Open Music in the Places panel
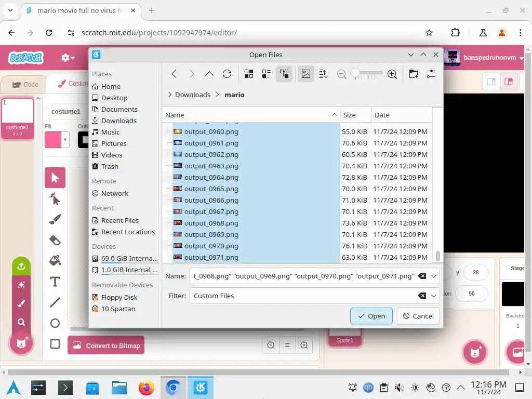This screenshot has width=532, height=399. point(124,132)
